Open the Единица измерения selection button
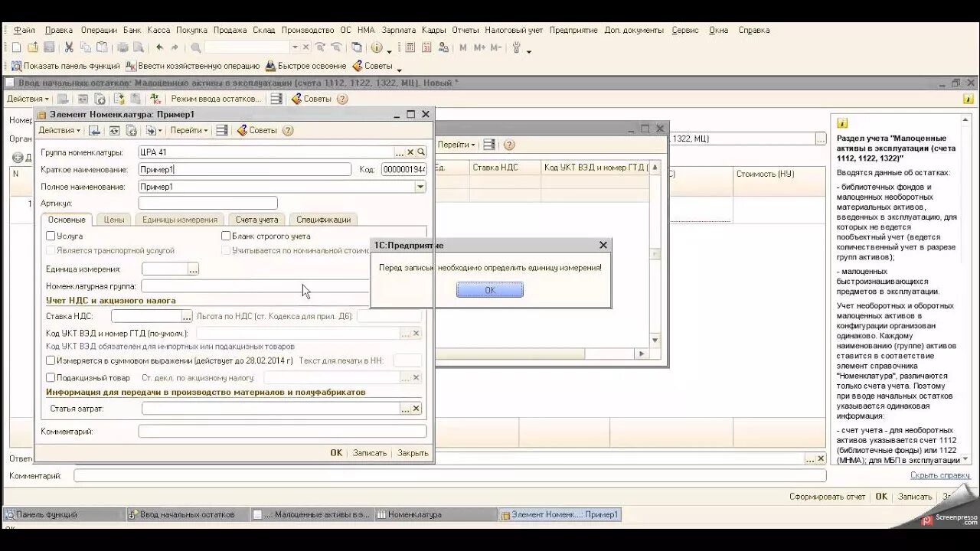 click(x=194, y=269)
